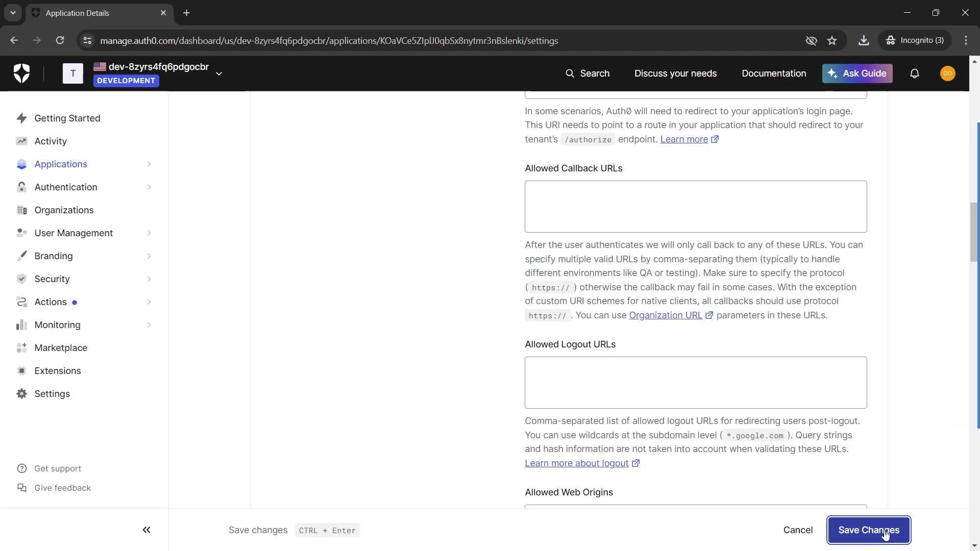This screenshot has width=980, height=551.
Task: Click the page vertical scrollbar thumb
Action: tap(974, 232)
